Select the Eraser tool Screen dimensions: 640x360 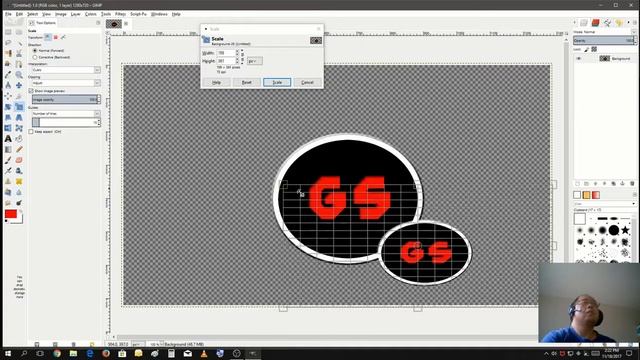click(19, 160)
